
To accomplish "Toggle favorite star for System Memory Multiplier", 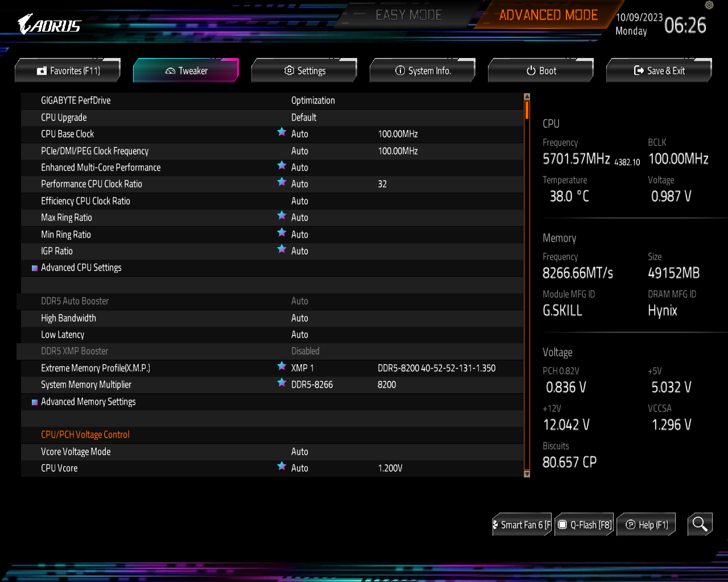I will (x=282, y=383).
